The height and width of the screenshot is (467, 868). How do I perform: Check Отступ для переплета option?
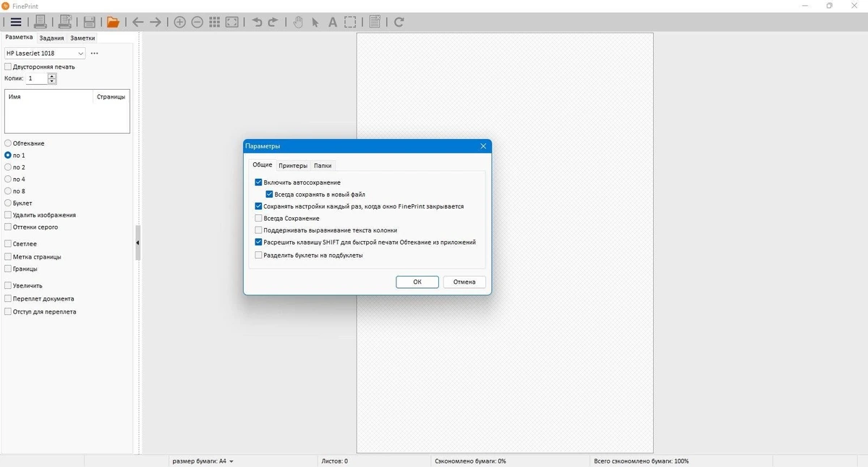coord(8,312)
